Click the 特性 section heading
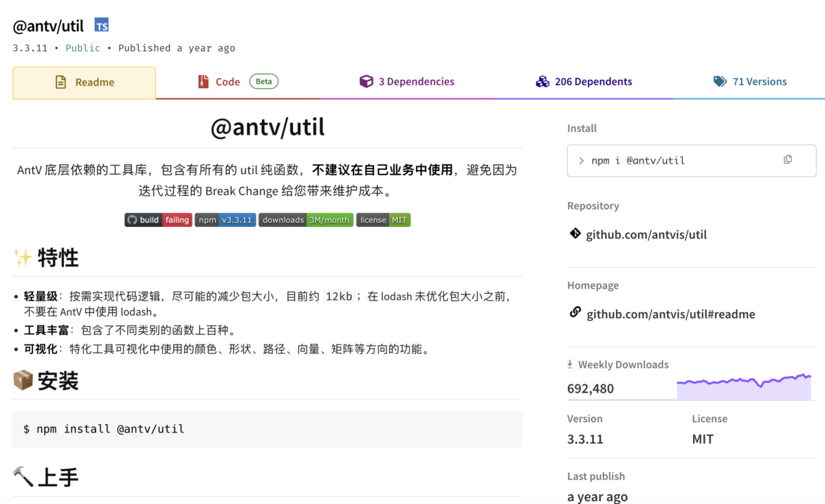The image size is (825, 504). click(x=58, y=258)
